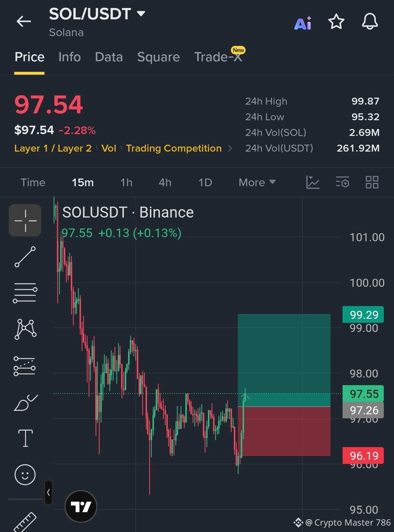Click the +0.13 (+0.13%) chart change text

[x=140, y=233]
